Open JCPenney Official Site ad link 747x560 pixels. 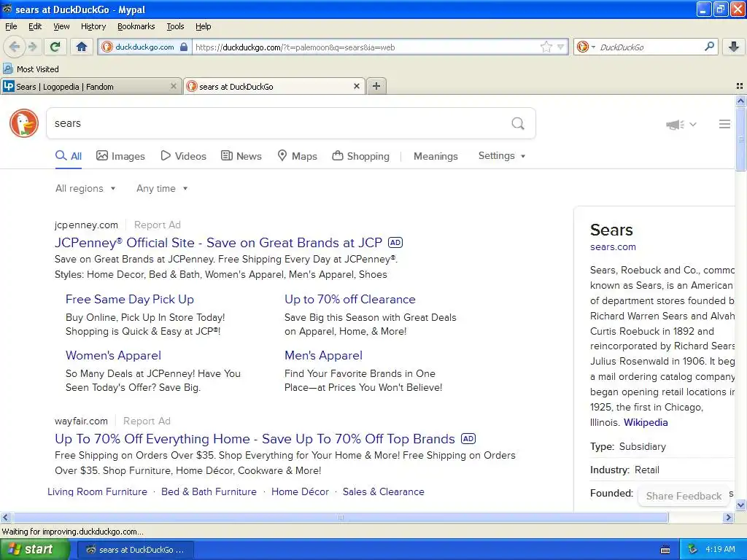coord(218,243)
